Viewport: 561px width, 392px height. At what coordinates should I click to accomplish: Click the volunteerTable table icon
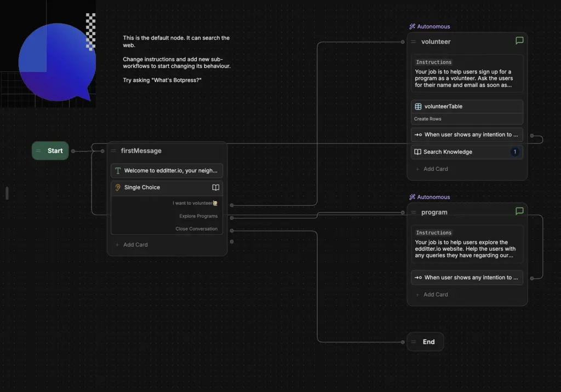tap(417, 106)
